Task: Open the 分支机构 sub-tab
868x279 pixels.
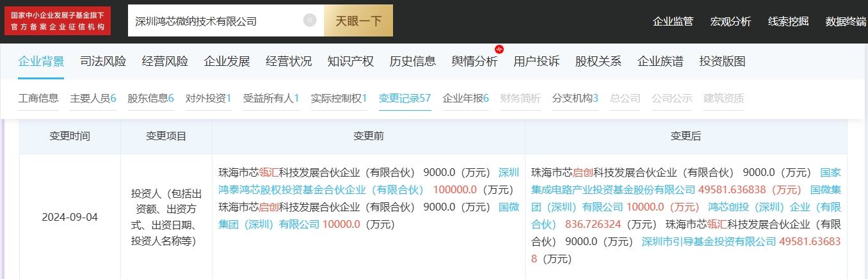Action: [575, 98]
